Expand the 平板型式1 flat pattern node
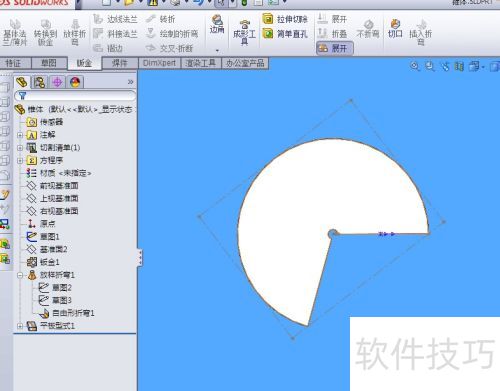Screen dimensions: 500x391 click(x=20, y=326)
